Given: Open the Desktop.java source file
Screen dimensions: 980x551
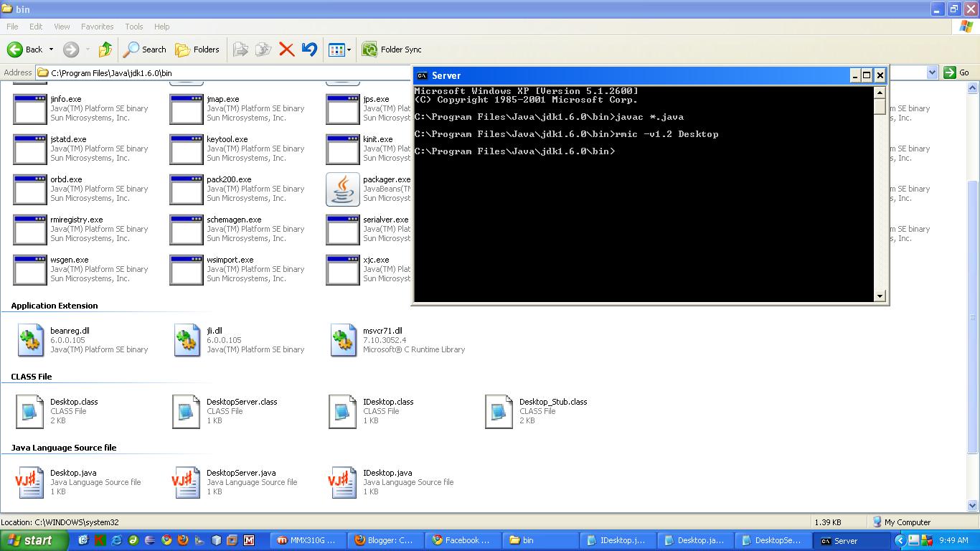Looking at the screenshot, I should [x=29, y=481].
